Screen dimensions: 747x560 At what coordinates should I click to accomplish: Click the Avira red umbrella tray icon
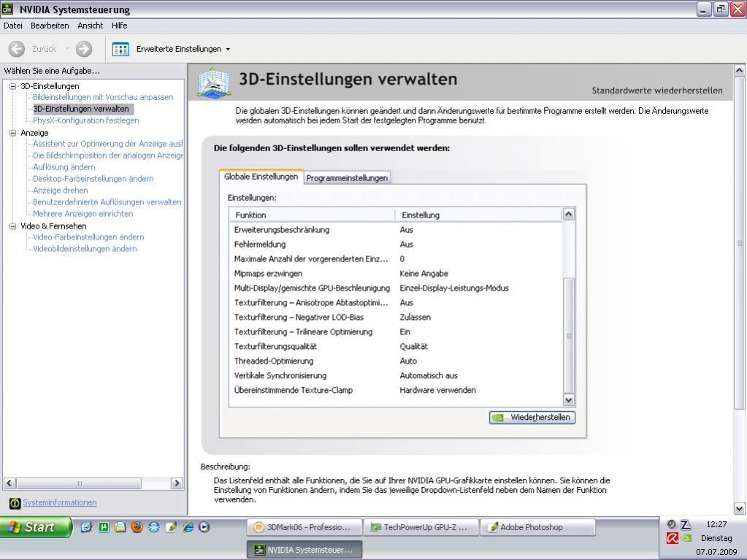pos(672,539)
